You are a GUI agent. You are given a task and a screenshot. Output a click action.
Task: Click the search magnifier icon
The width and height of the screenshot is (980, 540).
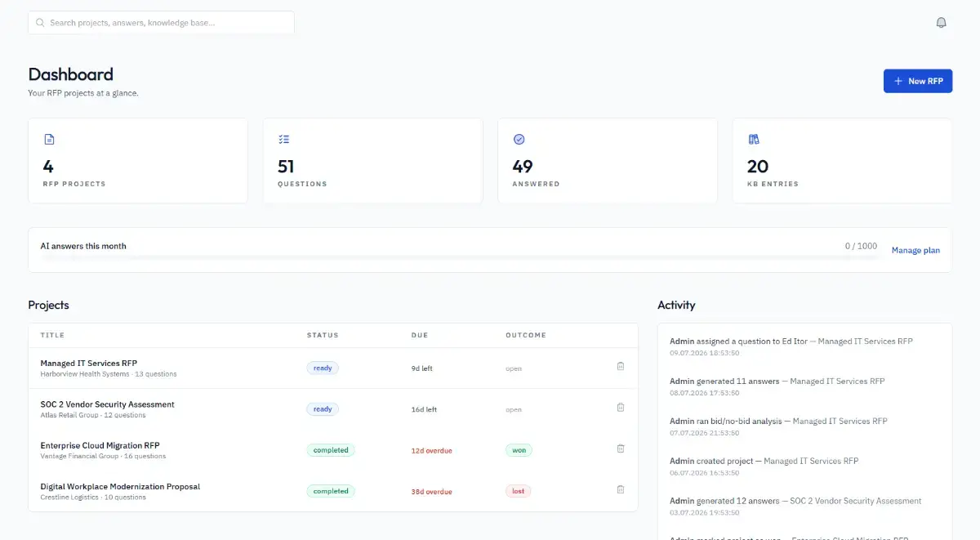(x=40, y=23)
